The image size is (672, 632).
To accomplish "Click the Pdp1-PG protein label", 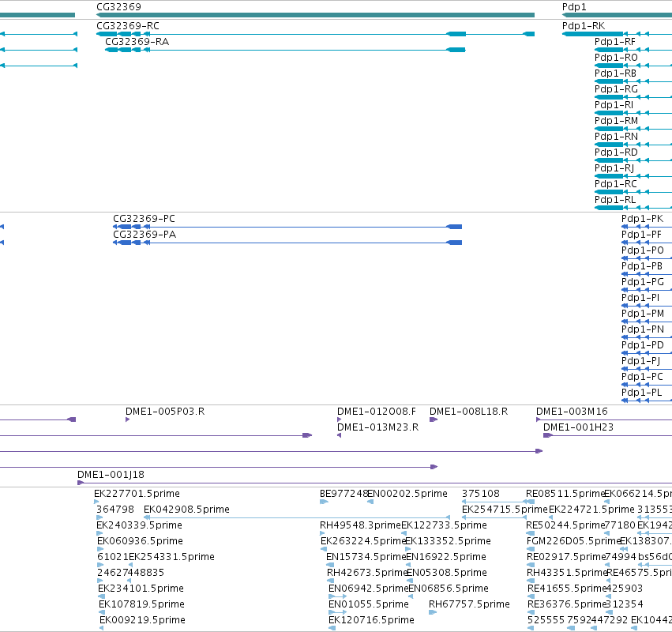I will pyautogui.click(x=643, y=282).
